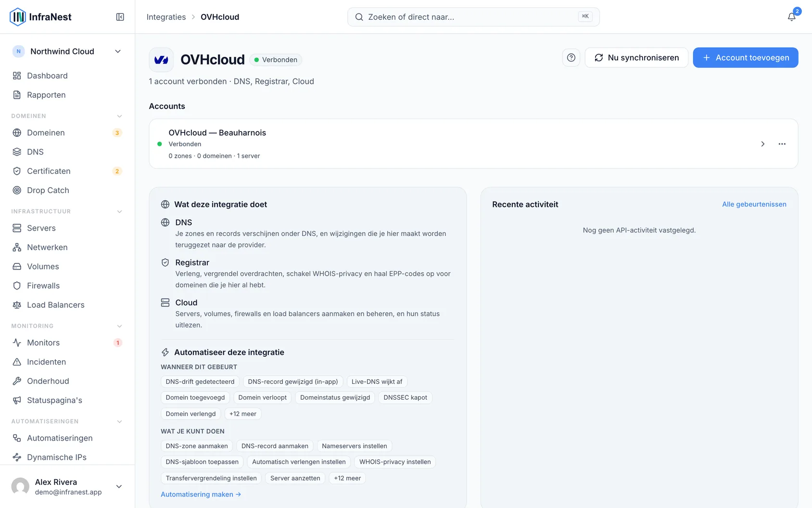Open Certificaten in the sidebar
Screen dimensions: 812x508
tap(67, 171)
